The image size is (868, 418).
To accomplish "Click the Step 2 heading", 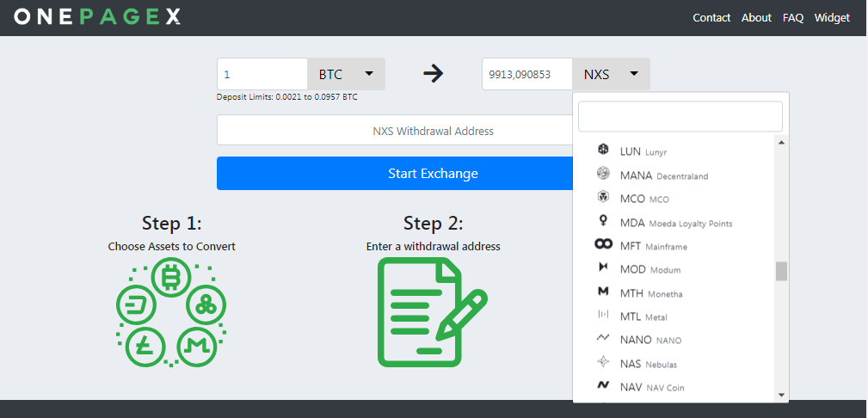I will click(x=433, y=223).
